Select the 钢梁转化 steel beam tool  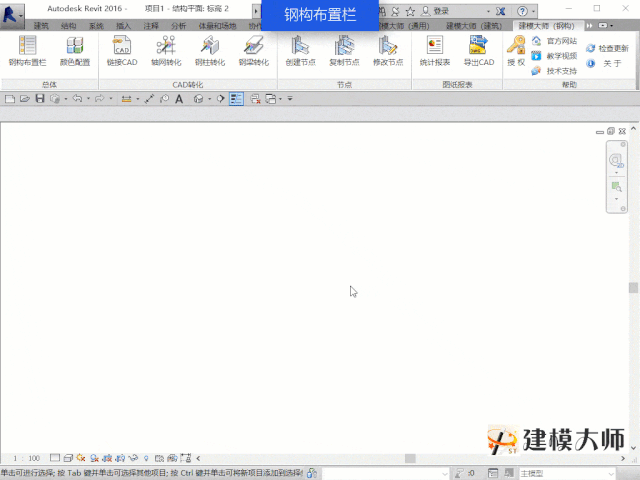[x=253, y=51]
